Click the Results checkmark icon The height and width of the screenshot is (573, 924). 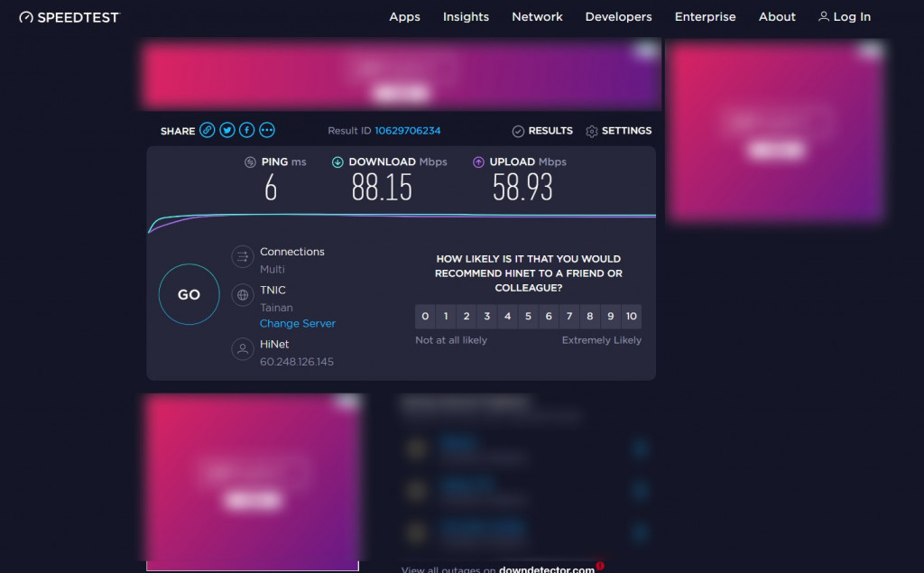518,131
